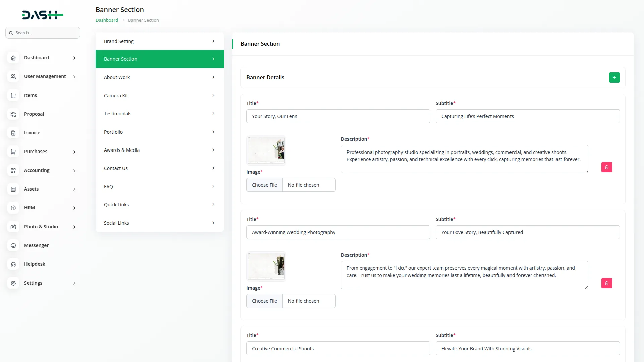Click the green plus add banner button
644x362 pixels.
pyautogui.click(x=614, y=77)
